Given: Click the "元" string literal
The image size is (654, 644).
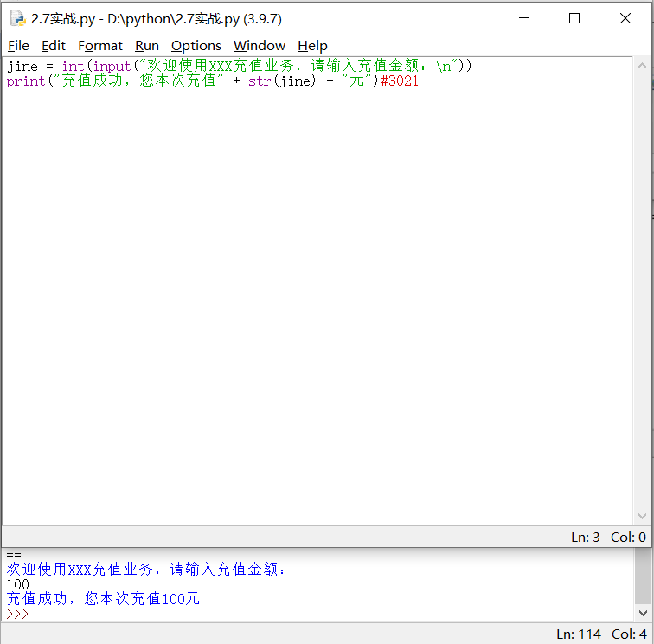Looking at the screenshot, I should [357, 80].
